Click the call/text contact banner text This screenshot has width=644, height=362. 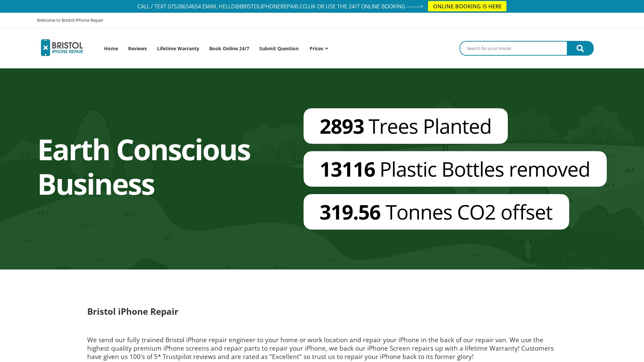click(x=280, y=6)
